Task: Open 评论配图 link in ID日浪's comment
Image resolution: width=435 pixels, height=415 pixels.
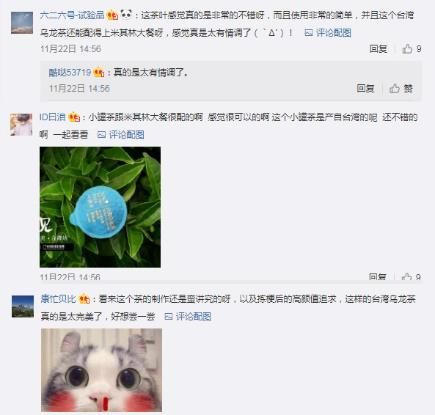Action: tap(121, 135)
